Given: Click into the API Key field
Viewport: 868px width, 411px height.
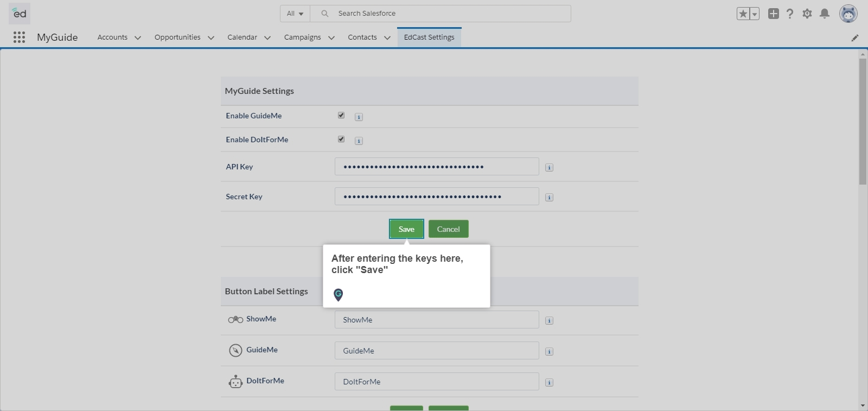Looking at the screenshot, I should pos(437,167).
